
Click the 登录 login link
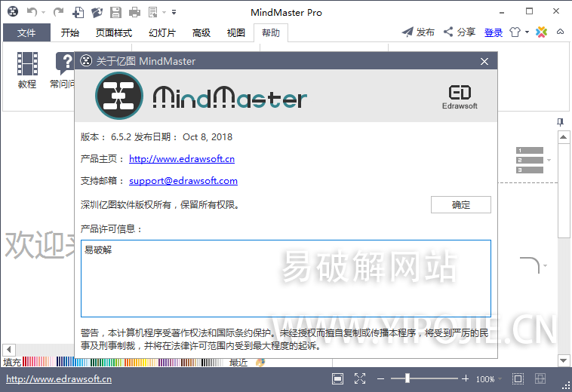(x=494, y=32)
